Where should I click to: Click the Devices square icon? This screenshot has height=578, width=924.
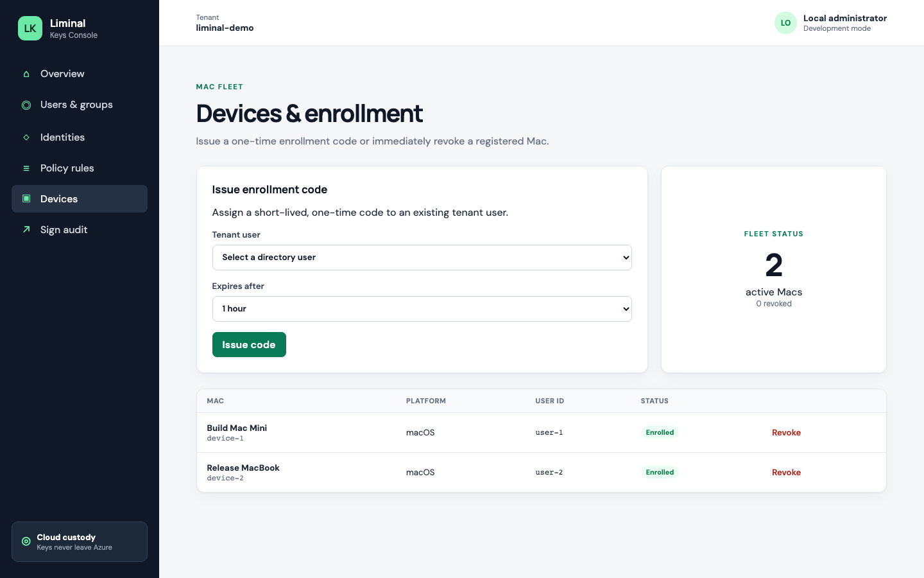[26, 199]
